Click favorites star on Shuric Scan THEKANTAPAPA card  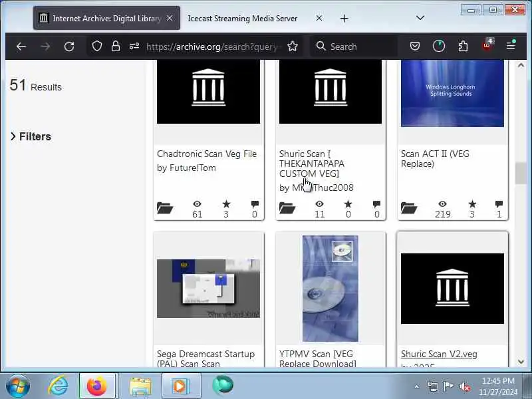[348, 204]
